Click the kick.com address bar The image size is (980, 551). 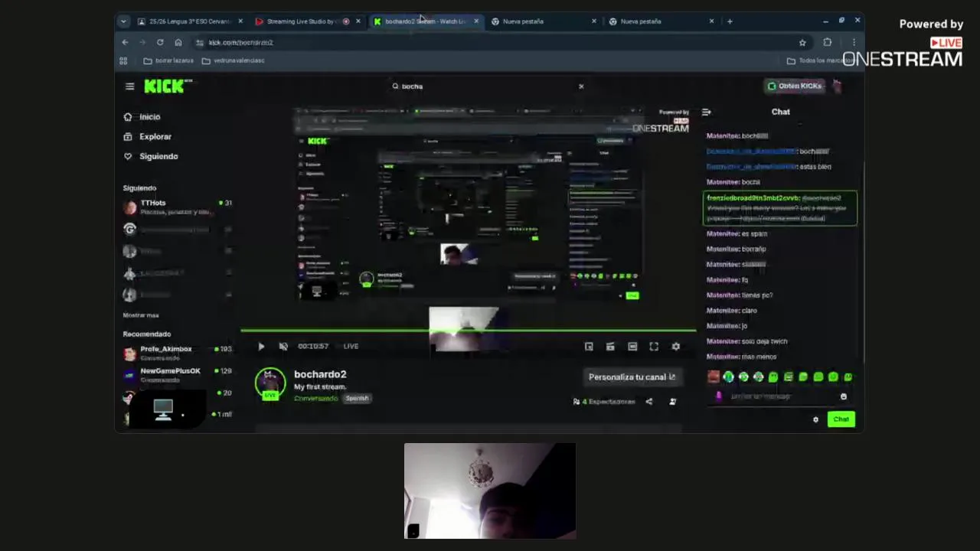tap(501, 42)
